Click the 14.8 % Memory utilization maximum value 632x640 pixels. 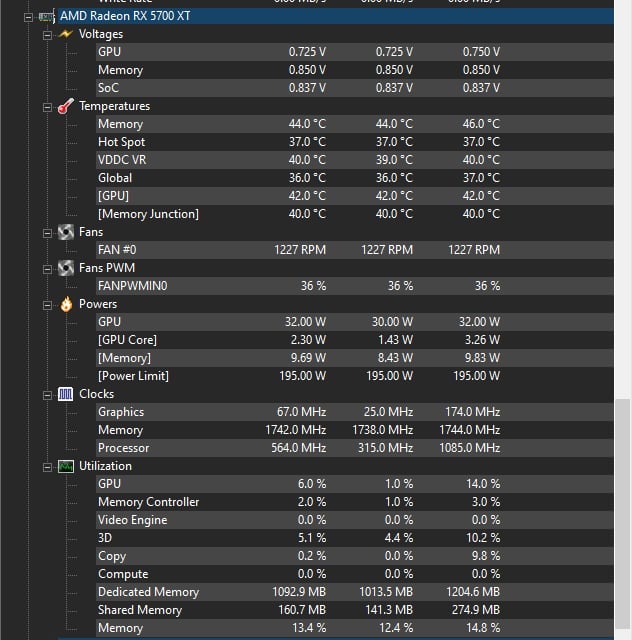tap(483, 628)
